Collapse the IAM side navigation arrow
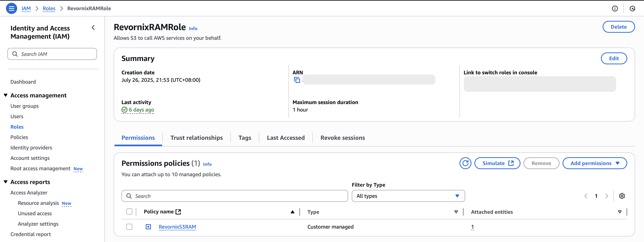This screenshot has width=644, height=242. point(93,28)
